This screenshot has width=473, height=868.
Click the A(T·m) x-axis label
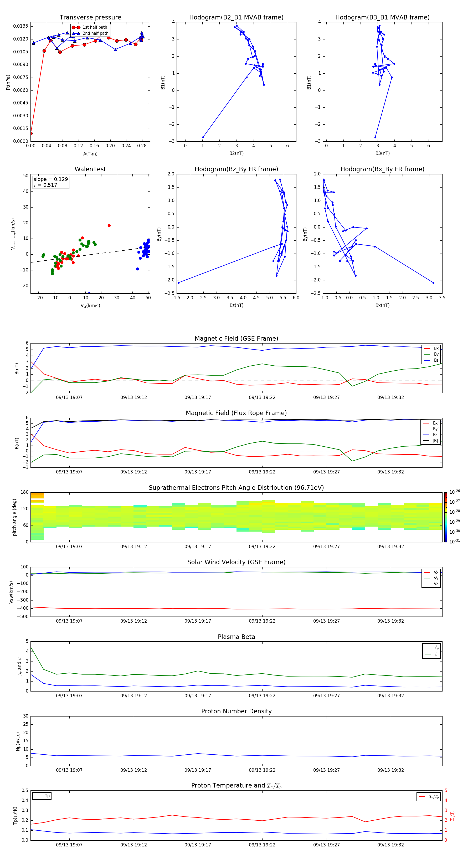tap(90, 154)
